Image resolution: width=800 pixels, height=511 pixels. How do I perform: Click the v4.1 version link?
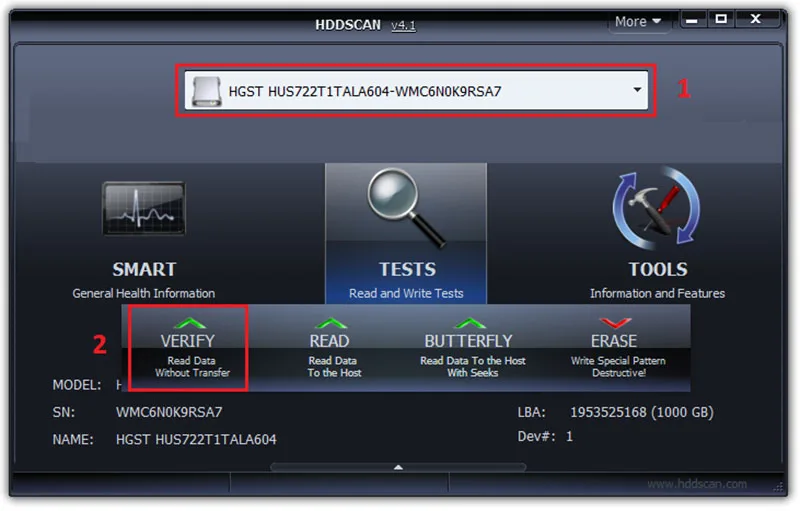click(x=403, y=25)
